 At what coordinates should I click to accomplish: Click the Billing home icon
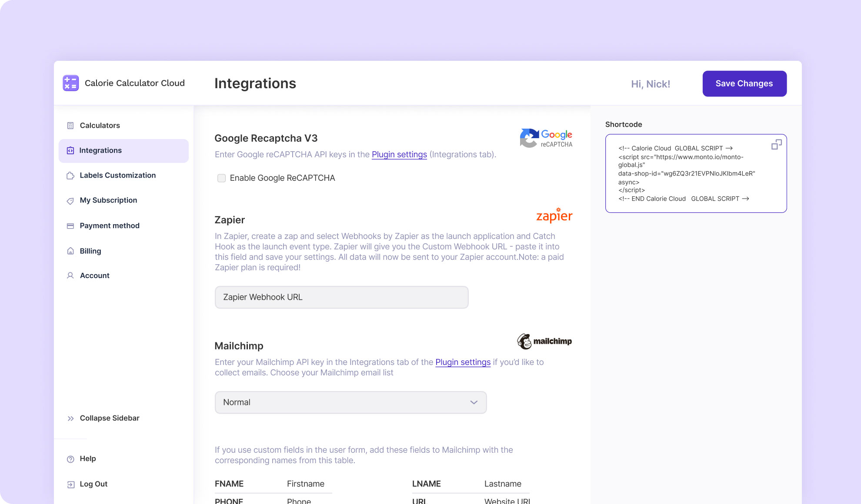[70, 251]
